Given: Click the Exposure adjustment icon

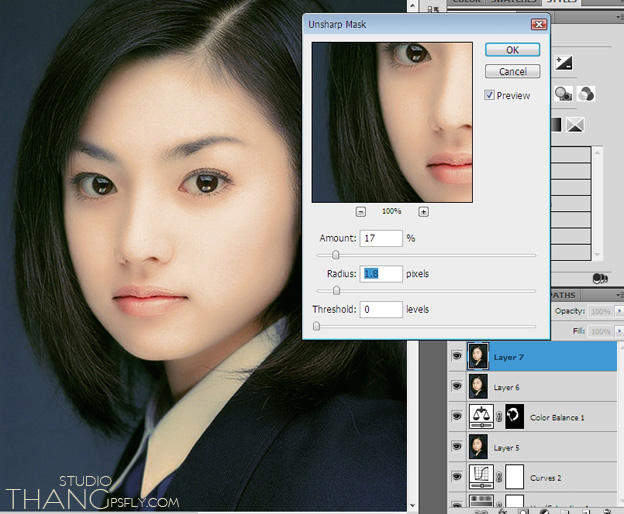Looking at the screenshot, I should 564,63.
